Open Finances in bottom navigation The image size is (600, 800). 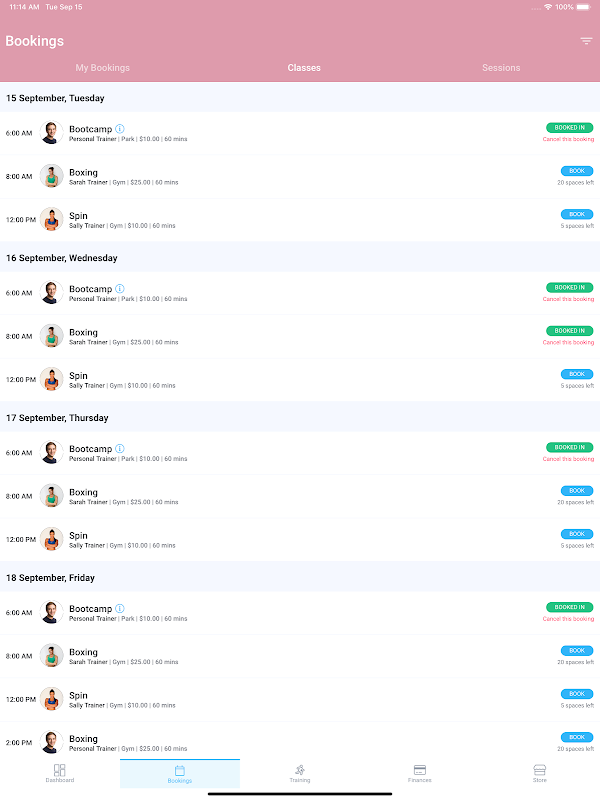pos(419,773)
